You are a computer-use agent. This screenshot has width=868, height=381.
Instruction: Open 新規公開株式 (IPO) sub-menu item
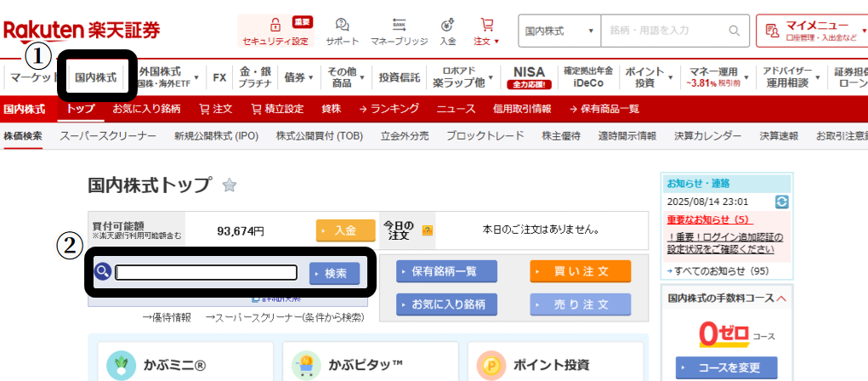(217, 136)
